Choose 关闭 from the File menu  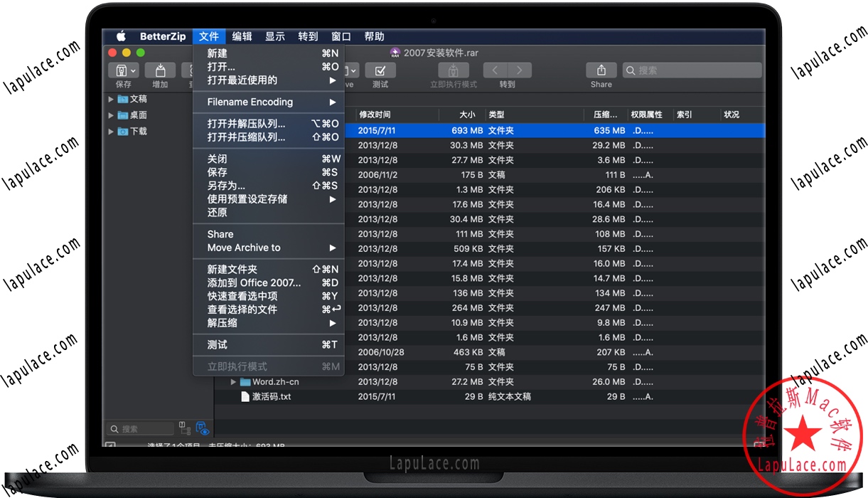click(x=269, y=159)
